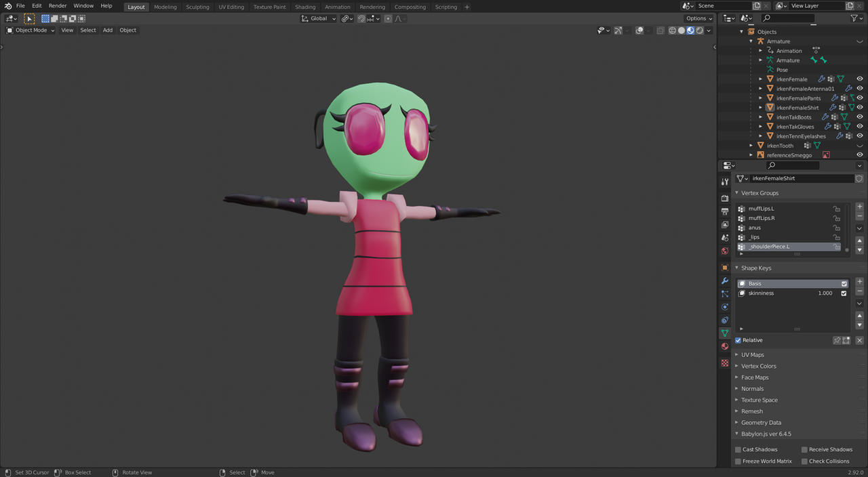The image size is (868, 477).
Task: Collapse the Vertex Groups panel
Action: pos(759,193)
